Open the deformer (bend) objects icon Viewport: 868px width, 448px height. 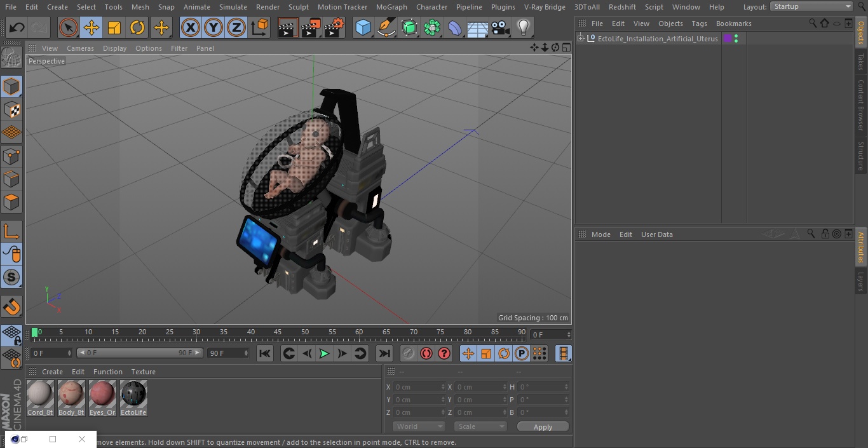455,27
